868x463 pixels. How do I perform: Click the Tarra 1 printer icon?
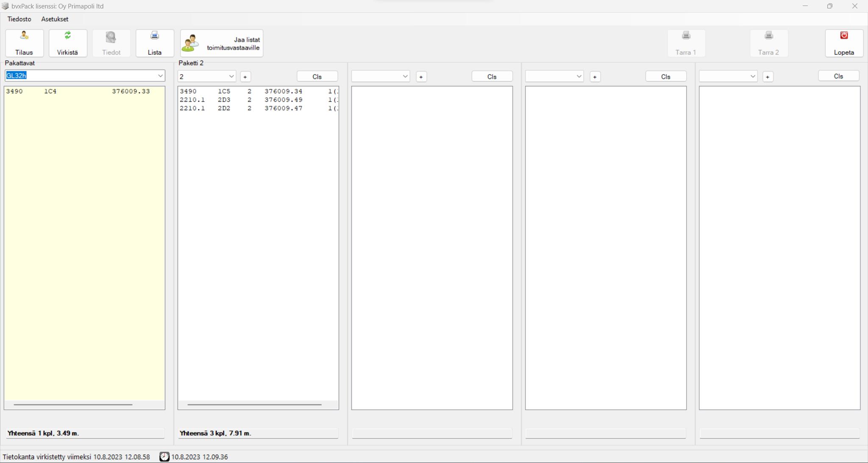(686, 43)
